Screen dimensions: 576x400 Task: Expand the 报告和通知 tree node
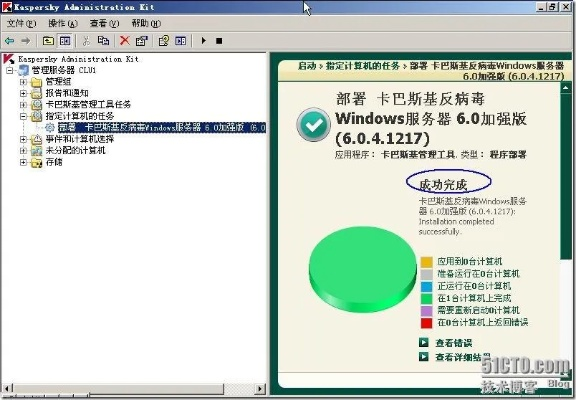click(24, 93)
